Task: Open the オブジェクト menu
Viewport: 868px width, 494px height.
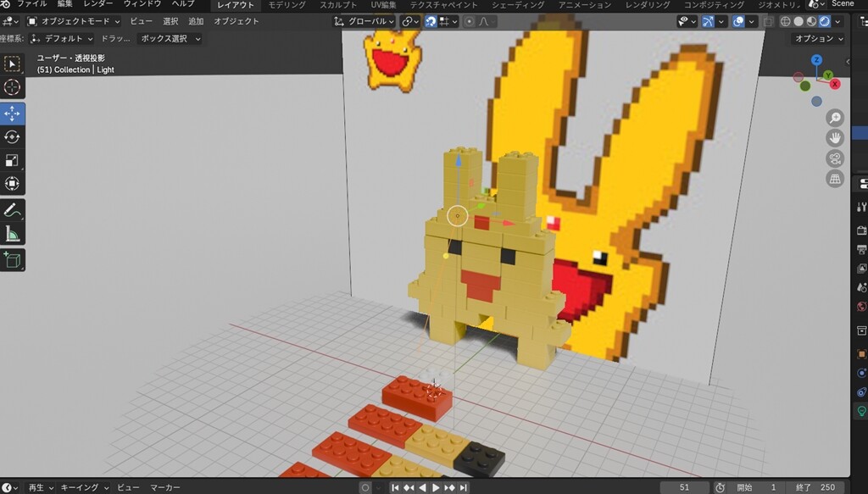Action: click(x=236, y=21)
